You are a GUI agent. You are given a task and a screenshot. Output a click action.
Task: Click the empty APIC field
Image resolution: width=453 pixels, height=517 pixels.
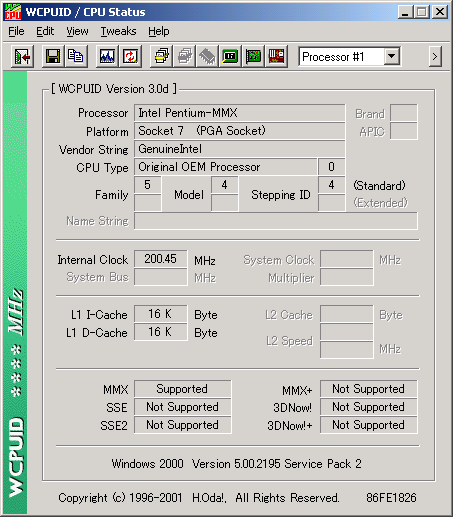404,131
